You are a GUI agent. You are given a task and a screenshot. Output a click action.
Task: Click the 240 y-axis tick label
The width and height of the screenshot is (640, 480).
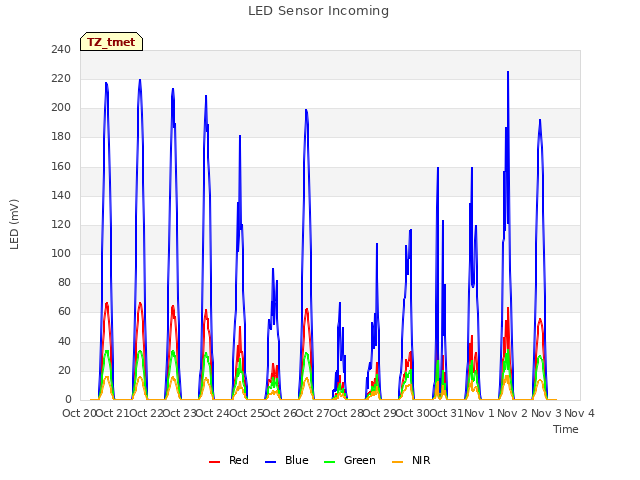pyautogui.click(x=61, y=49)
